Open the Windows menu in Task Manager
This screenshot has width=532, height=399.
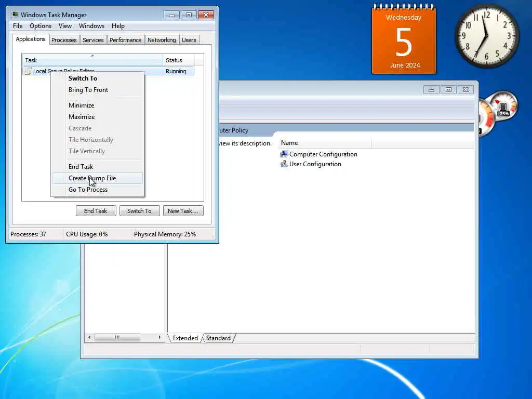tap(91, 26)
